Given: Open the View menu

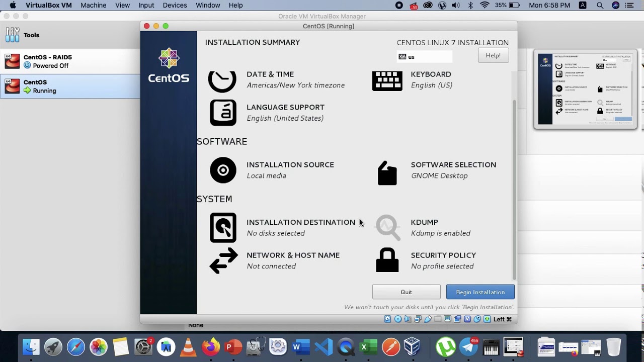Looking at the screenshot, I should tap(122, 5).
